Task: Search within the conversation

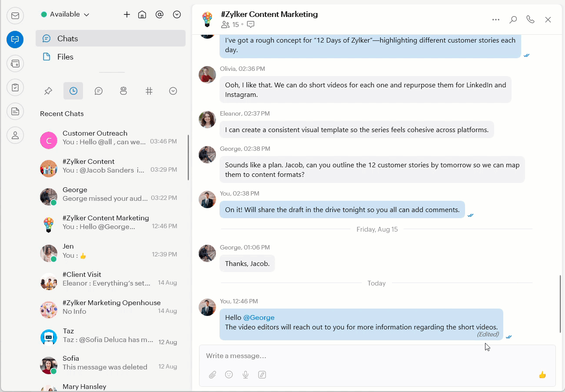Action: [x=513, y=20]
